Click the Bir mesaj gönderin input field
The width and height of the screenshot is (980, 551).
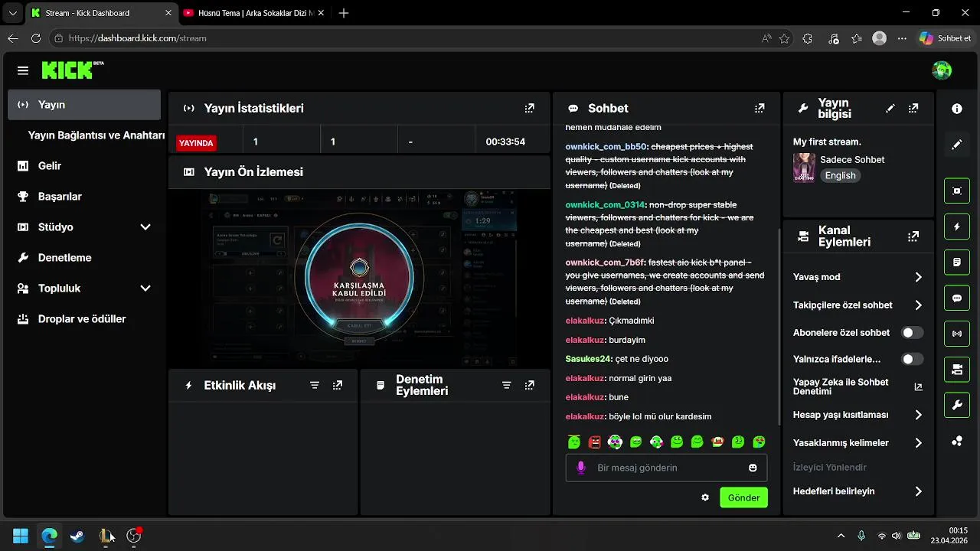(666, 468)
